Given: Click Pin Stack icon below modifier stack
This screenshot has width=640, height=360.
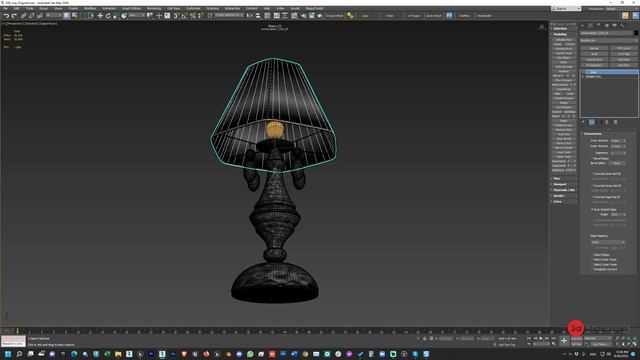Looking at the screenshot, I should [x=583, y=122].
